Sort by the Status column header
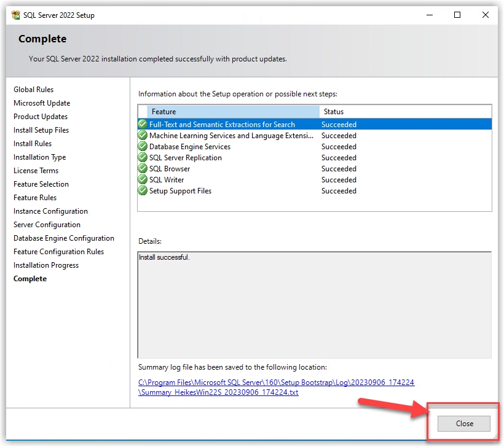 coord(406,112)
